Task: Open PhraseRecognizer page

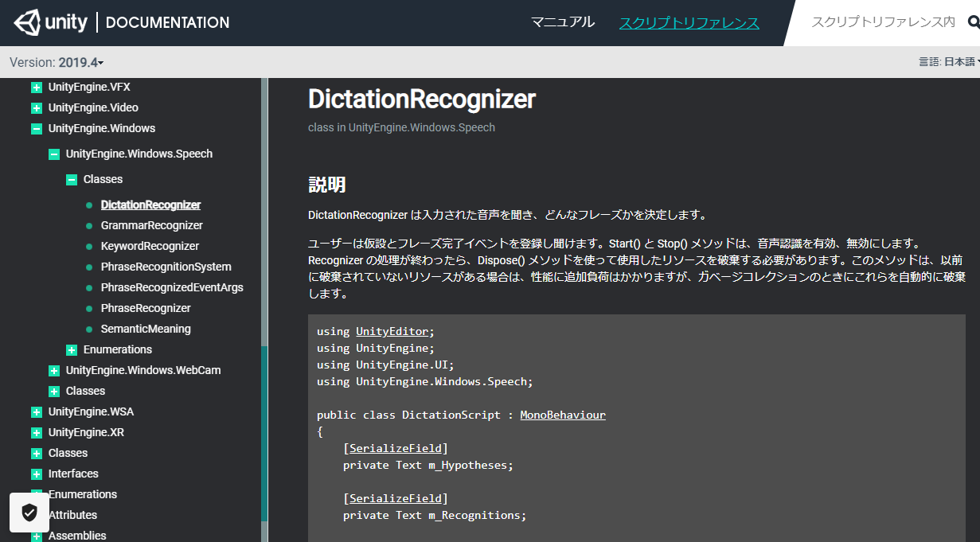Action: pos(146,308)
